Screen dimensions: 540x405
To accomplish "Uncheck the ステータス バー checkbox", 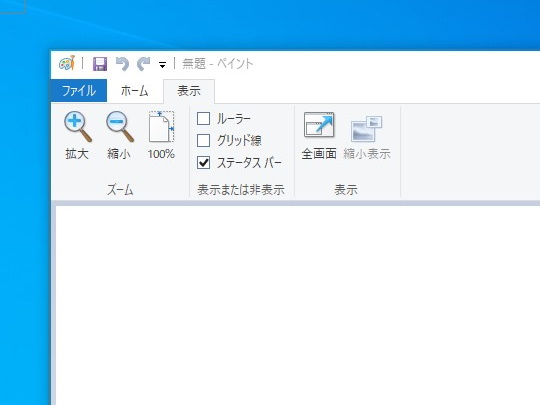I will 203,163.
